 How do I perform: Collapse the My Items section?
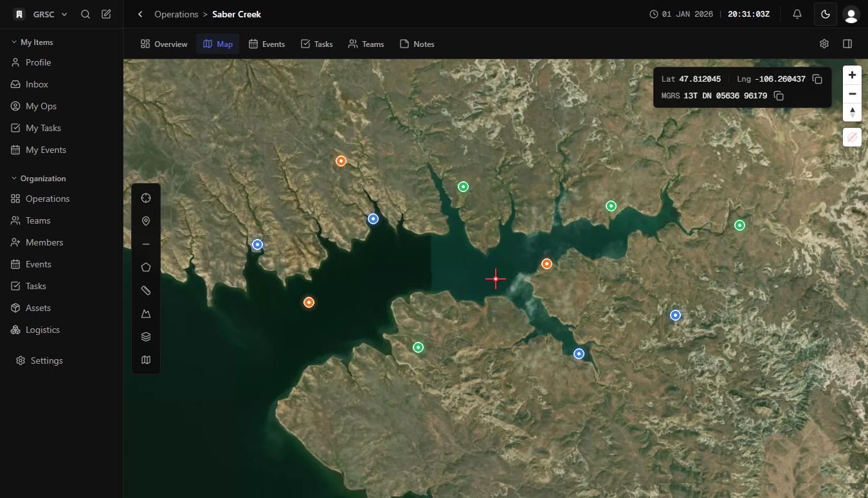click(14, 42)
